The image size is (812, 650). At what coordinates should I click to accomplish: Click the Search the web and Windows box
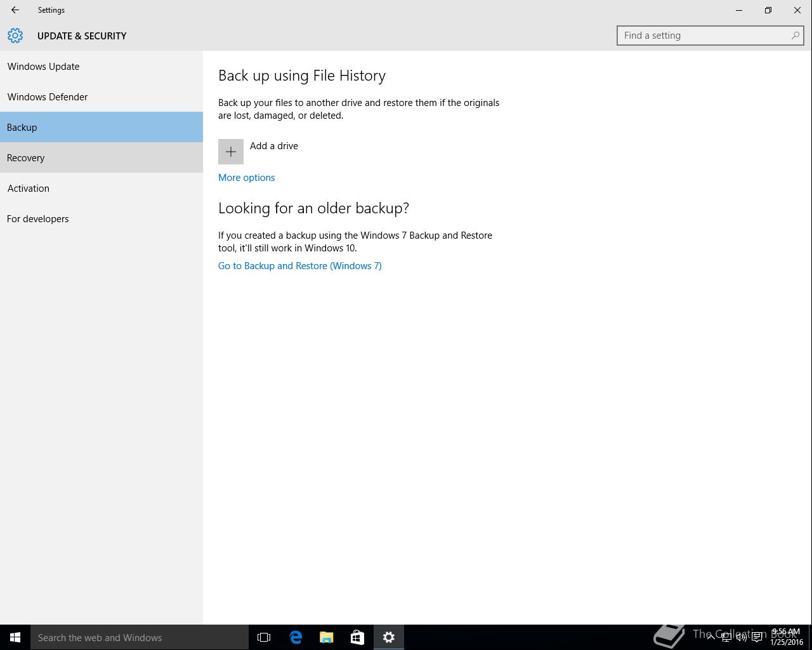[x=140, y=637]
